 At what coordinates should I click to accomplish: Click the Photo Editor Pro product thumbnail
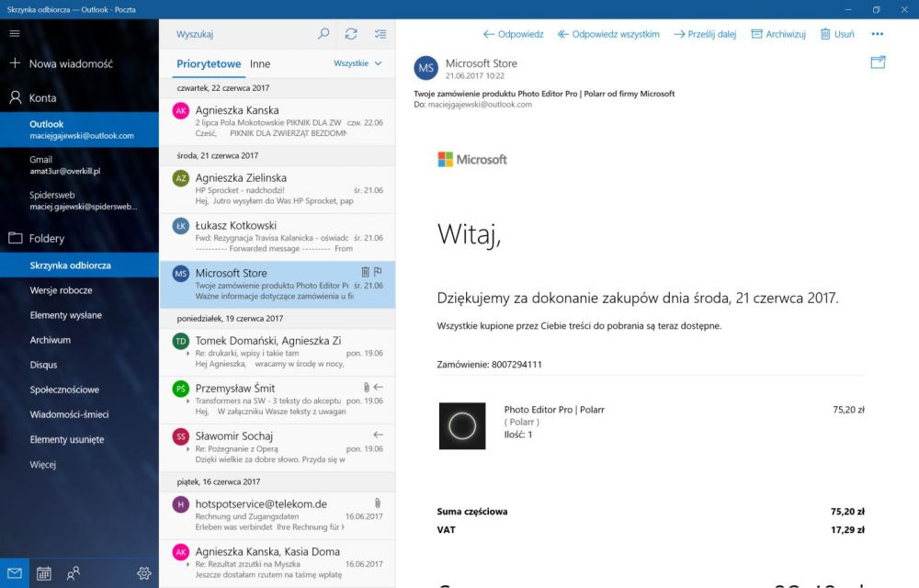[x=462, y=425]
